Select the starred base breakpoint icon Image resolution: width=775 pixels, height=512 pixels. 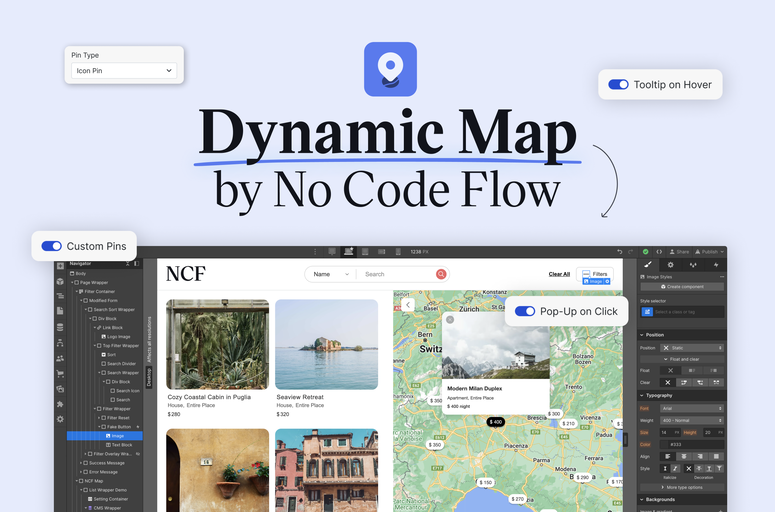[x=349, y=252]
